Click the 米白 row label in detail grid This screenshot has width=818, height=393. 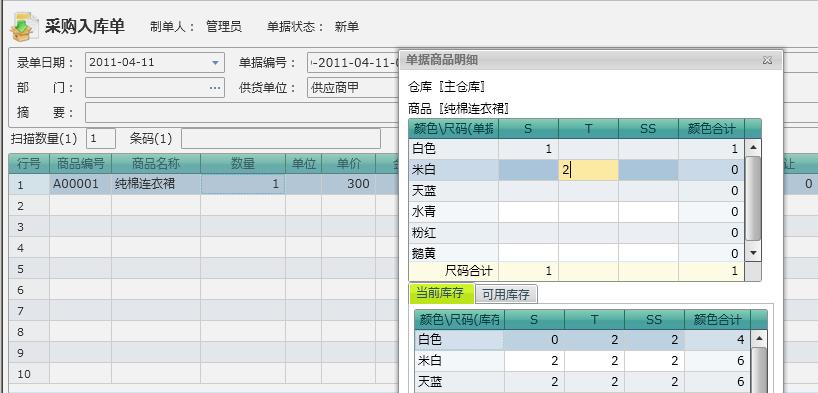[453, 170]
